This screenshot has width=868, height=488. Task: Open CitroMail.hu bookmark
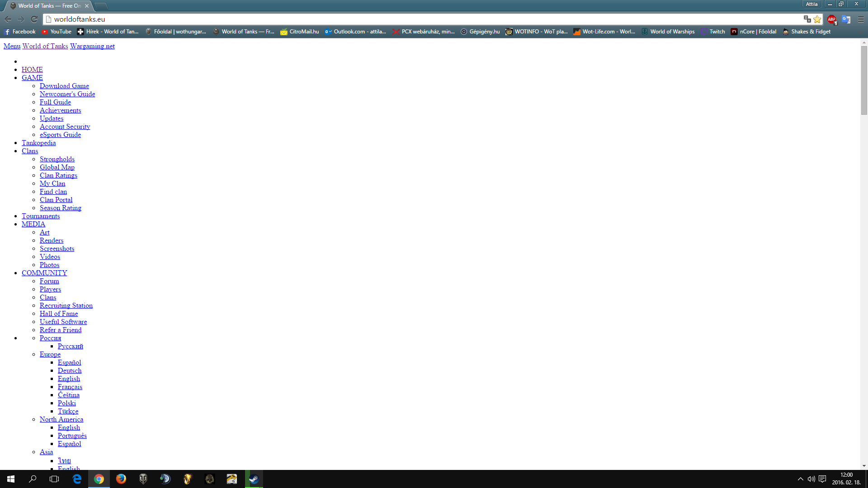click(299, 32)
